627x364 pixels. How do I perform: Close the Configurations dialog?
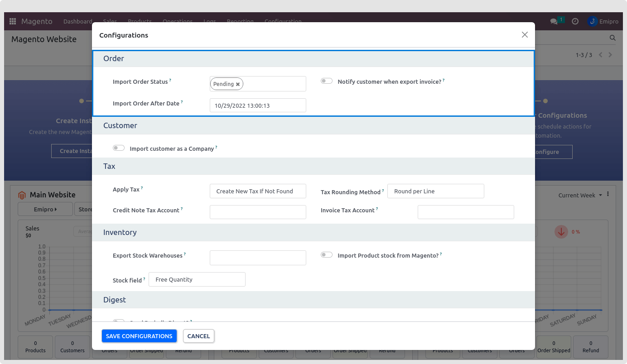coord(525,35)
